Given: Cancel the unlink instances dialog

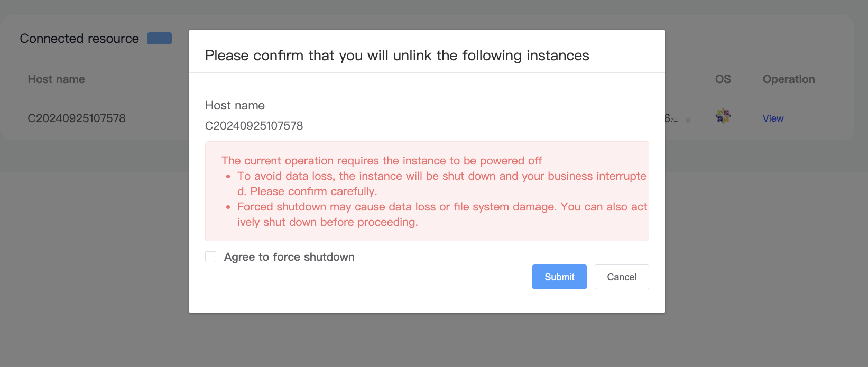Looking at the screenshot, I should (622, 277).
